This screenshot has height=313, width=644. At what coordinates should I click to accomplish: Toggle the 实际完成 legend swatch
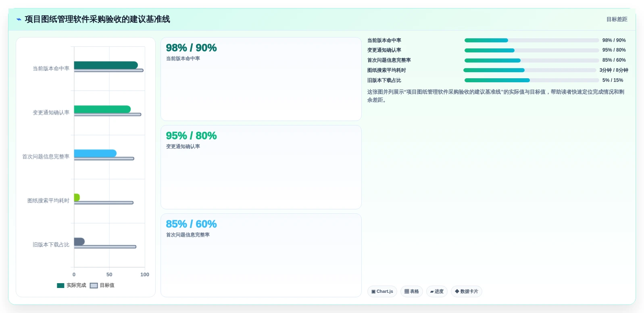60,286
